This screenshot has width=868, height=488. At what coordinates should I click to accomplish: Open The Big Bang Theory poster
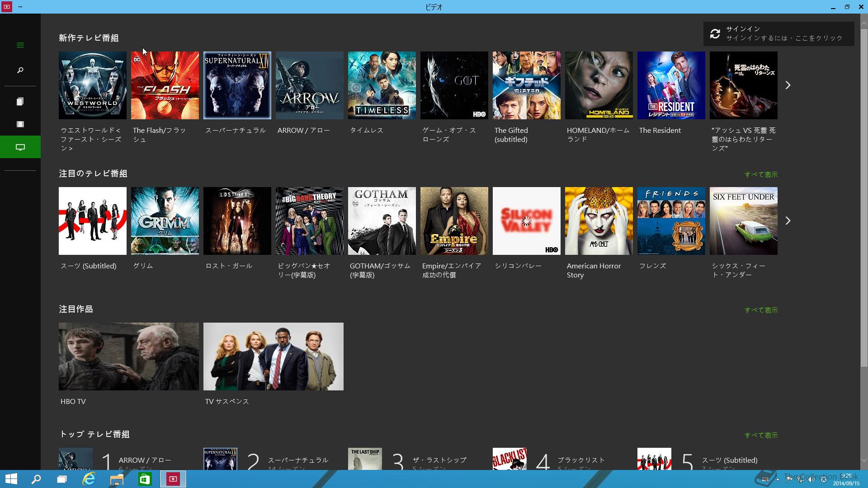(x=310, y=221)
